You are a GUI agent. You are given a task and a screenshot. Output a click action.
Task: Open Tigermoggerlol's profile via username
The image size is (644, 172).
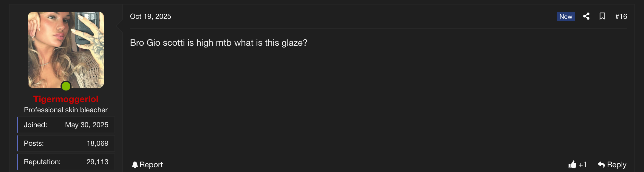pos(66,99)
